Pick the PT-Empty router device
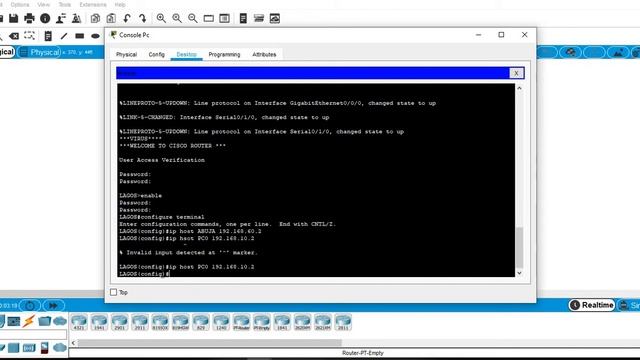This screenshot has height=360, width=640. 262,322
